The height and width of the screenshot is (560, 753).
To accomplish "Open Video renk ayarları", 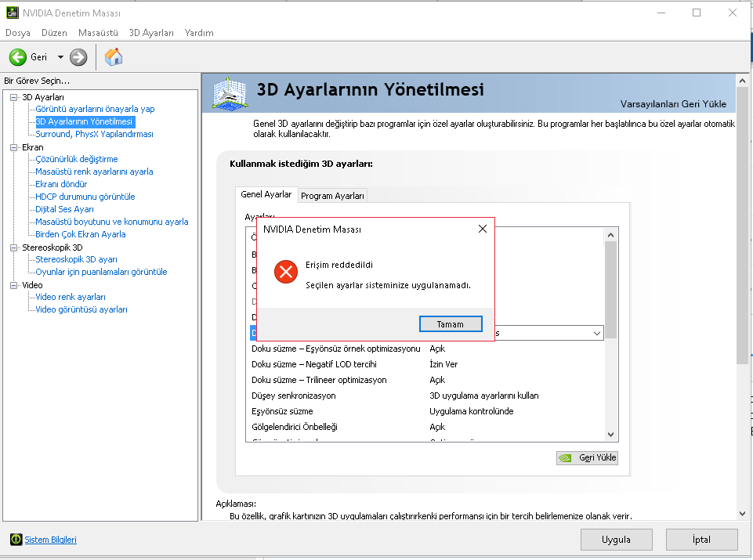I will (x=70, y=297).
